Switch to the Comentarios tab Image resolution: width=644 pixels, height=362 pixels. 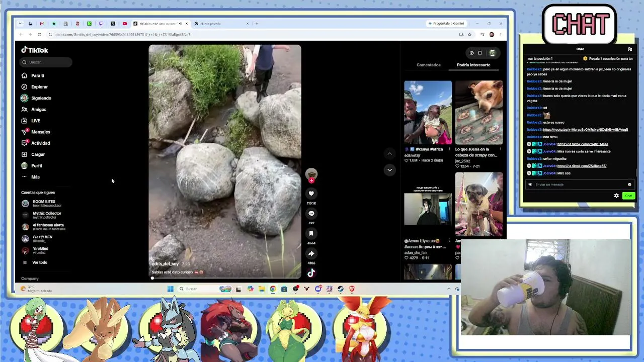coord(429,65)
